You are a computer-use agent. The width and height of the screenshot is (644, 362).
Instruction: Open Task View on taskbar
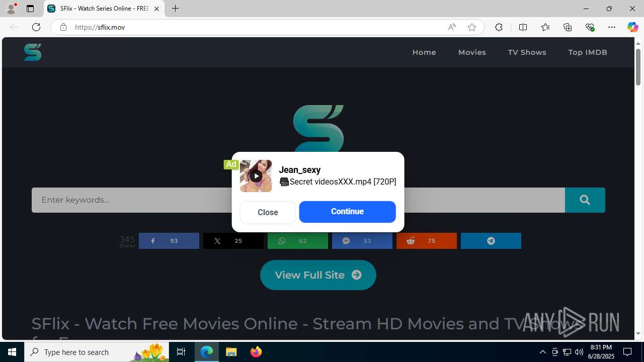click(x=181, y=352)
